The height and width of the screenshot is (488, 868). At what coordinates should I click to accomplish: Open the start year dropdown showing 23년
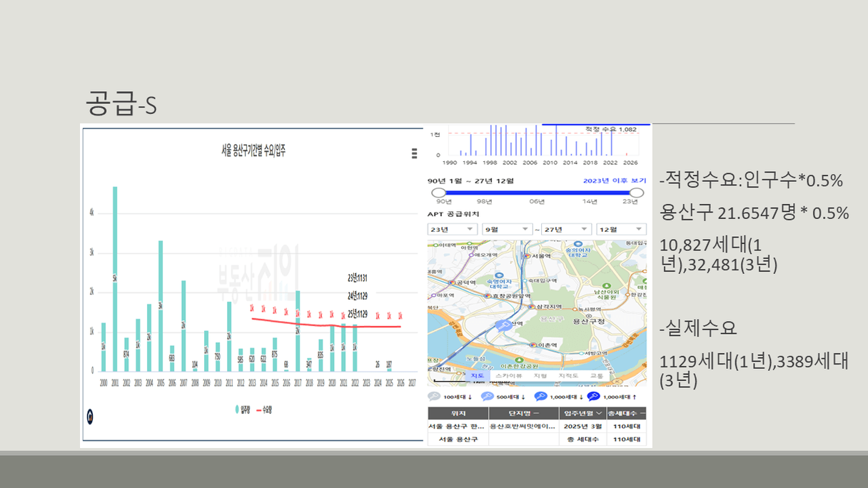tap(453, 229)
